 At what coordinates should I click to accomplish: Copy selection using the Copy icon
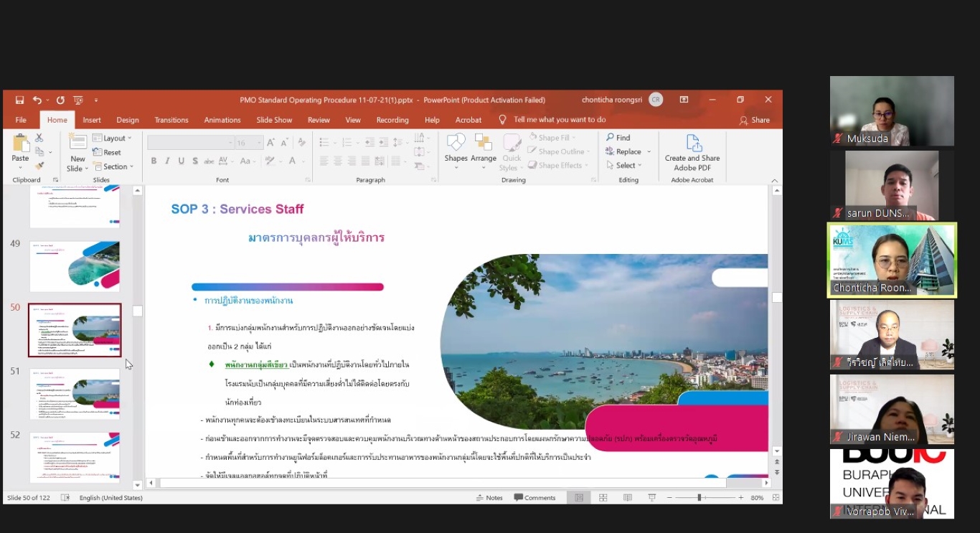click(39, 151)
